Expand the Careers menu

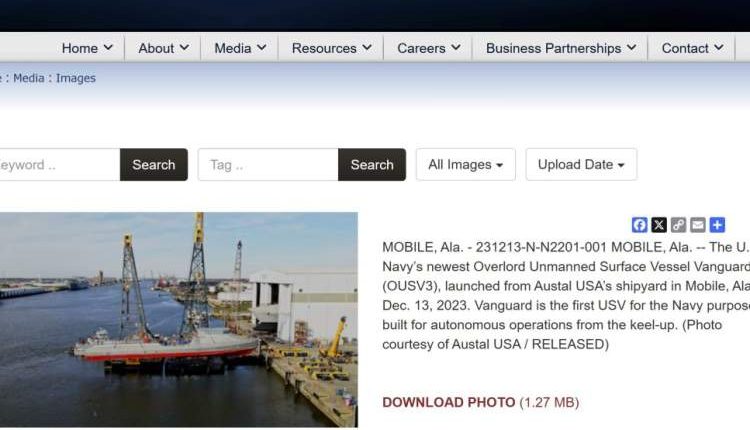429,48
